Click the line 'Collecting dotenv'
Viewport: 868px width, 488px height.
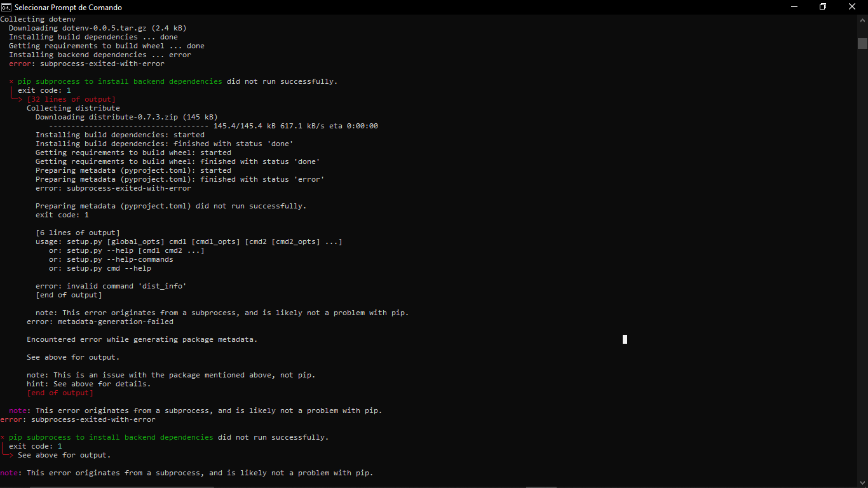coord(37,19)
